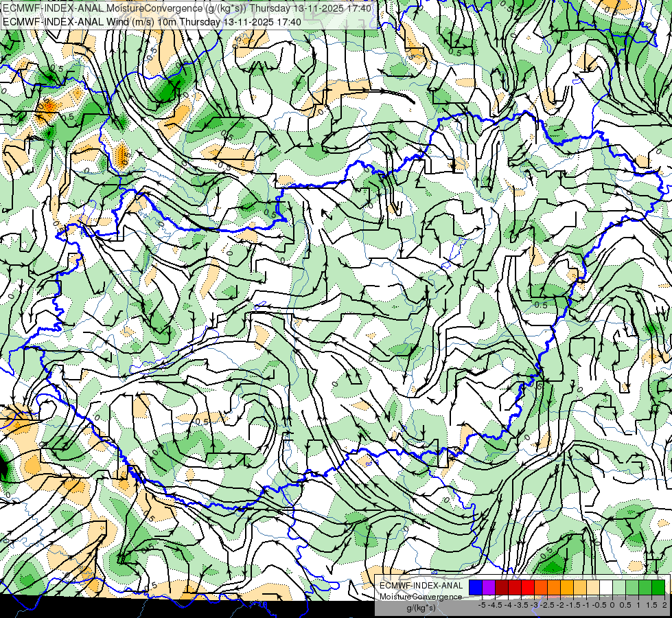Viewport: 672px width, 618px height.
Task: Select light green swatch between 0.5 and 1
Action: [632, 588]
